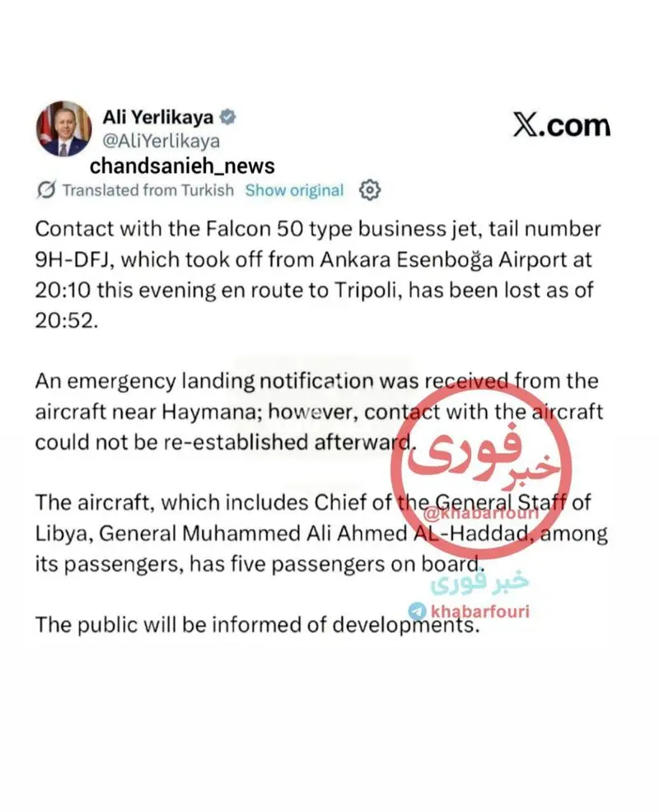The height and width of the screenshot is (812, 659).
Task: Click the blue verified badge
Action: click(x=227, y=117)
